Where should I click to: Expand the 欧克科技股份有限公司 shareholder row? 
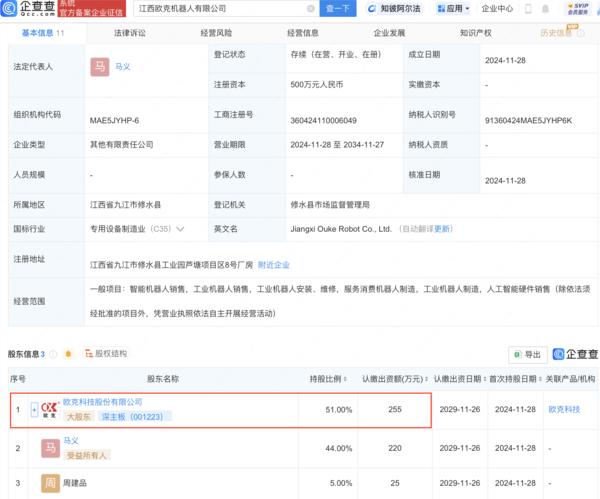(x=34, y=409)
